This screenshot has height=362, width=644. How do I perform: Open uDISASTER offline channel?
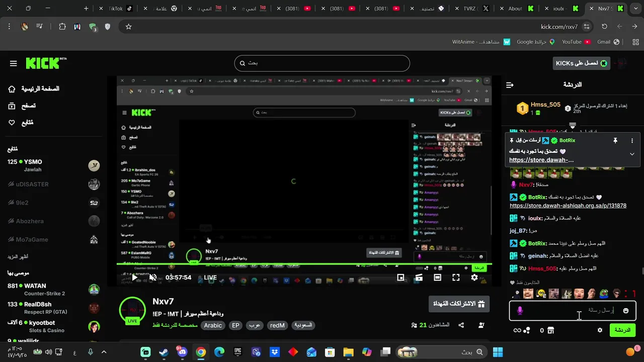(54, 184)
